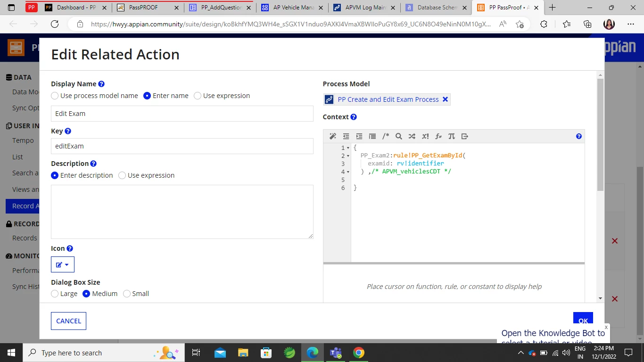
Task: Click rv!identifier in the expression
Action: pyautogui.click(x=420, y=164)
